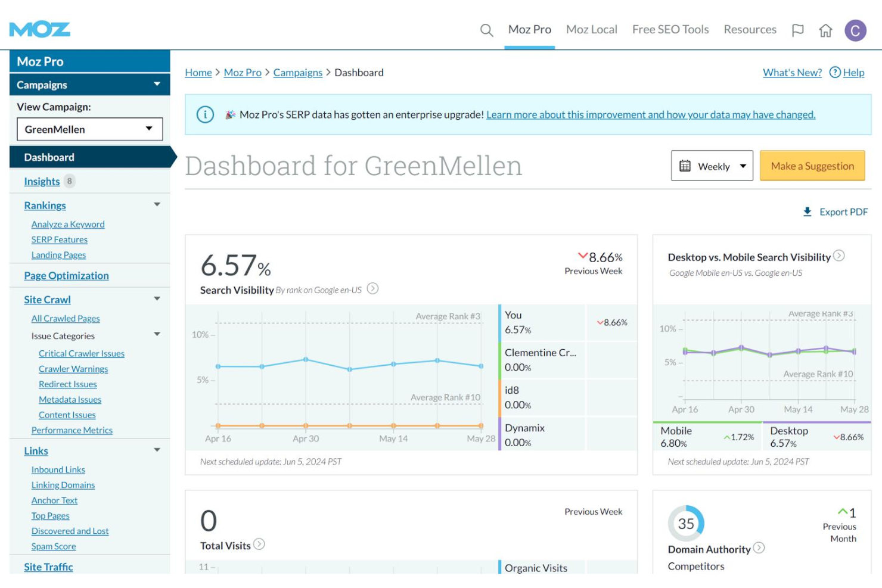Screen dimensions: 882x588
Task: Open Page Optimization link
Action: click(66, 275)
